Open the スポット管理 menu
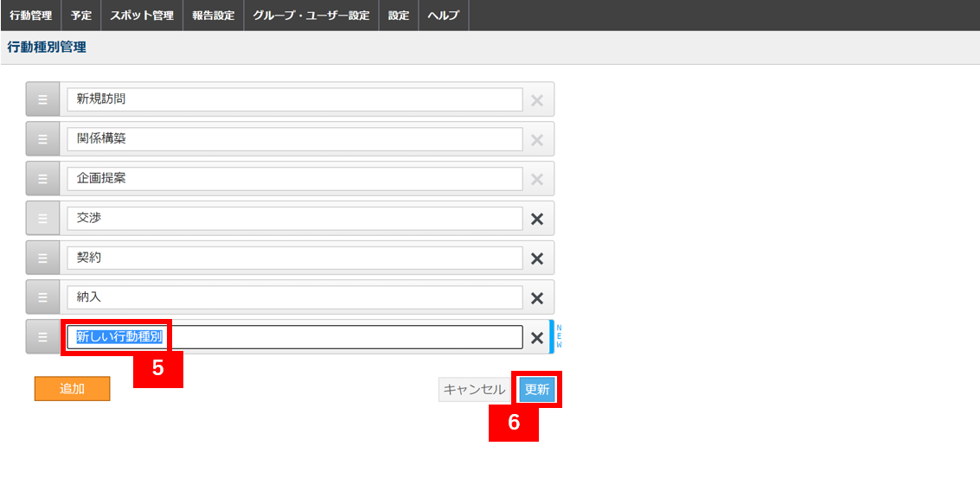Image resolution: width=980 pixels, height=478 pixels. click(x=142, y=16)
